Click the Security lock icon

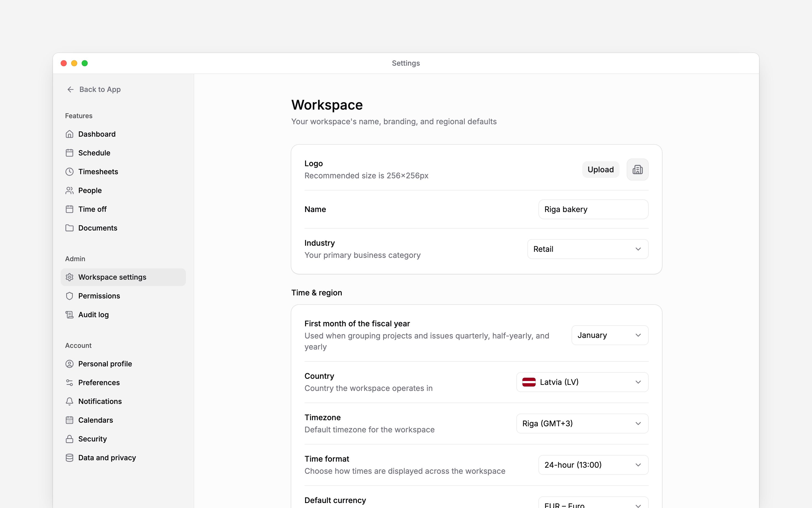click(70, 439)
